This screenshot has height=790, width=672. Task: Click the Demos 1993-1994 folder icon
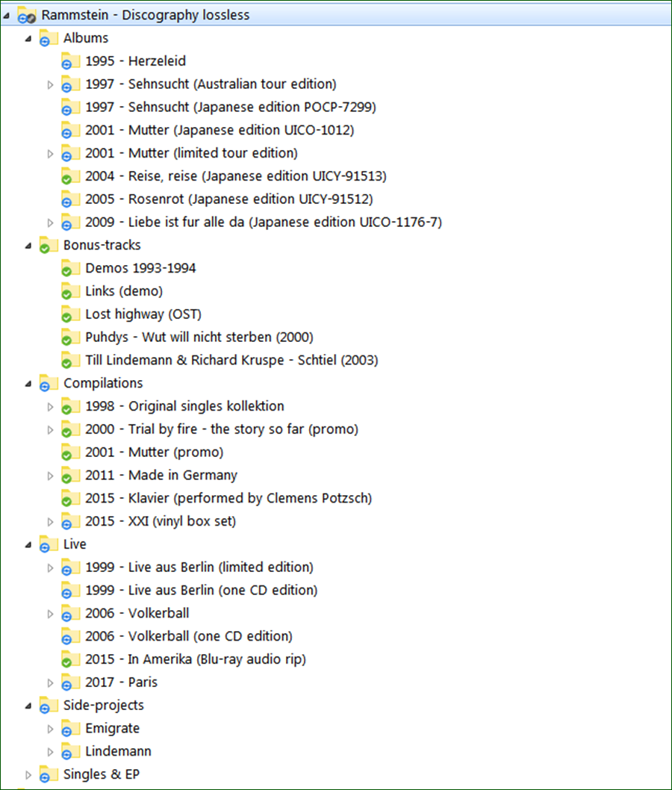(70, 268)
